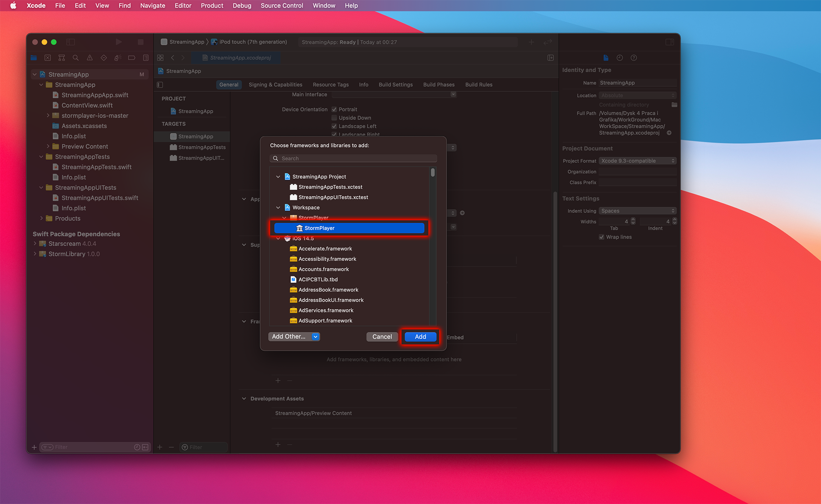Viewport: 821px width, 504px height.
Task: Expand the Products folder
Action: point(41,218)
